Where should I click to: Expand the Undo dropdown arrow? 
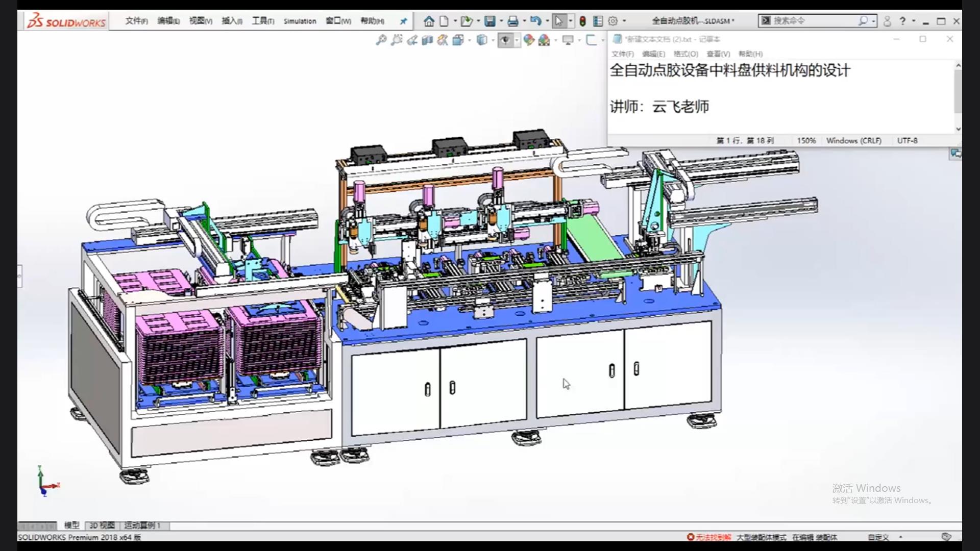[547, 21]
